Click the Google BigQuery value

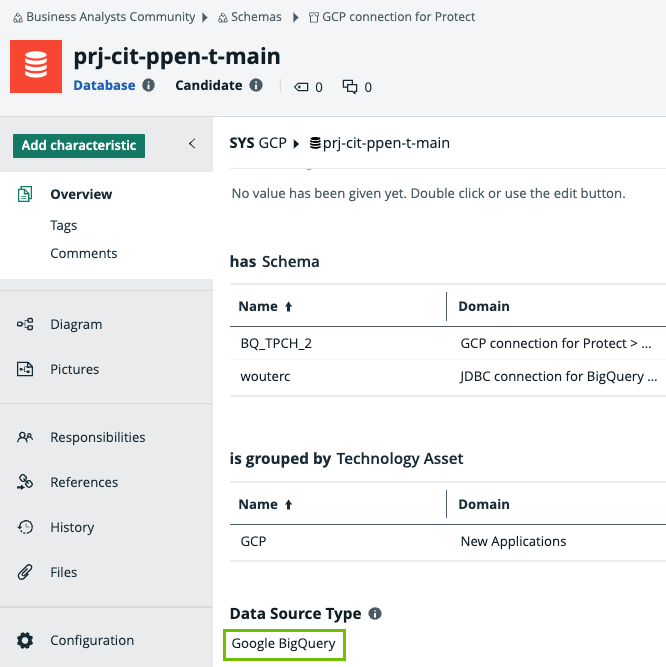[284, 644]
